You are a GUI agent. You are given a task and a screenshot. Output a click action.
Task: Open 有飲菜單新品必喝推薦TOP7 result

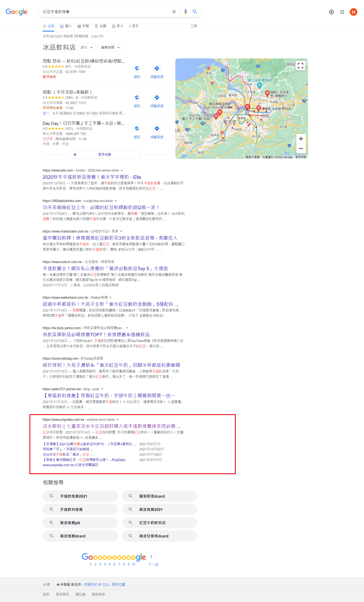pyautogui.click(x=96, y=335)
